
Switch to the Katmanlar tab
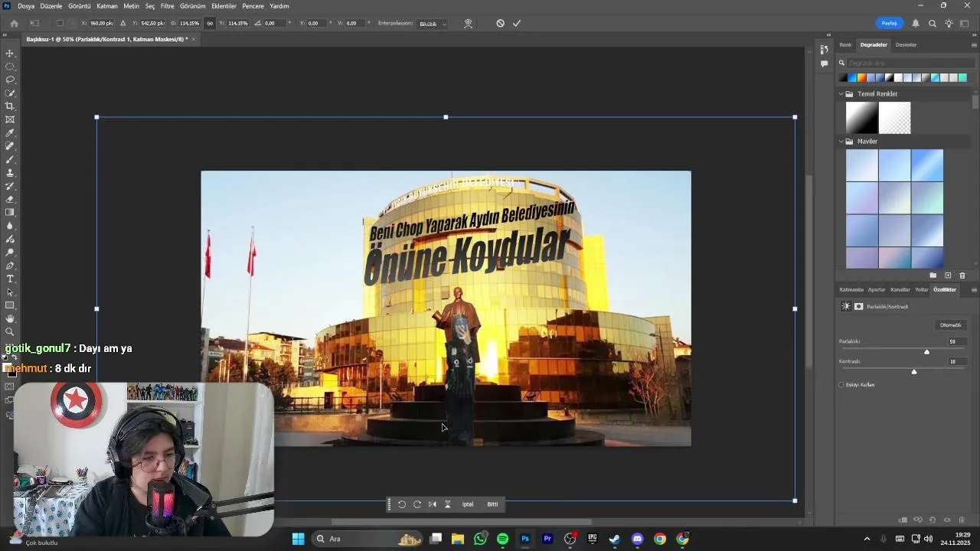[851, 290]
